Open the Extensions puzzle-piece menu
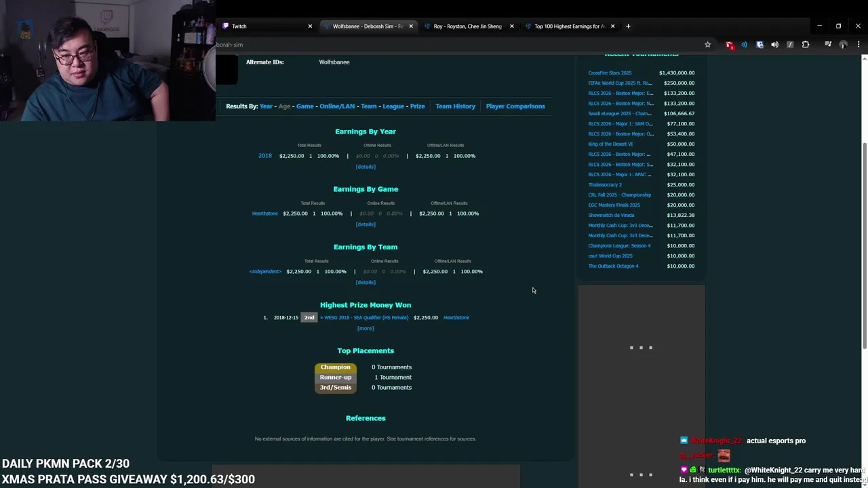The width and height of the screenshot is (868, 488). pyautogui.click(x=806, y=45)
